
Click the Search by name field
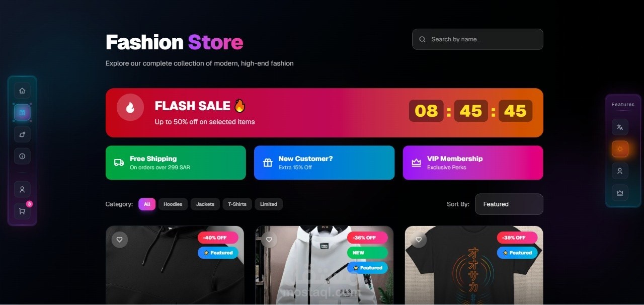pyautogui.click(x=477, y=39)
